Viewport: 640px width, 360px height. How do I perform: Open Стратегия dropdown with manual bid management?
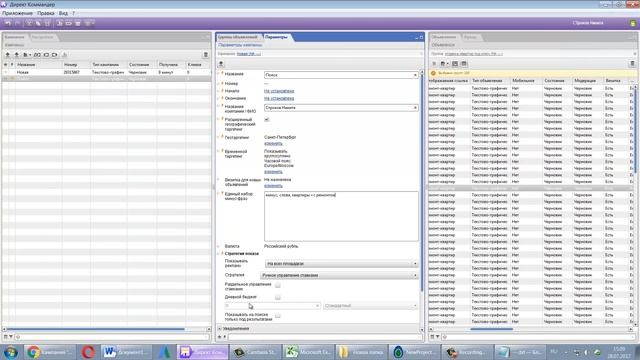pos(339,276)
